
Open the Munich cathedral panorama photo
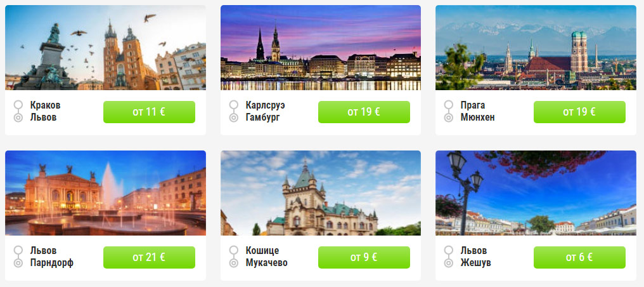(x=536, y=47)
